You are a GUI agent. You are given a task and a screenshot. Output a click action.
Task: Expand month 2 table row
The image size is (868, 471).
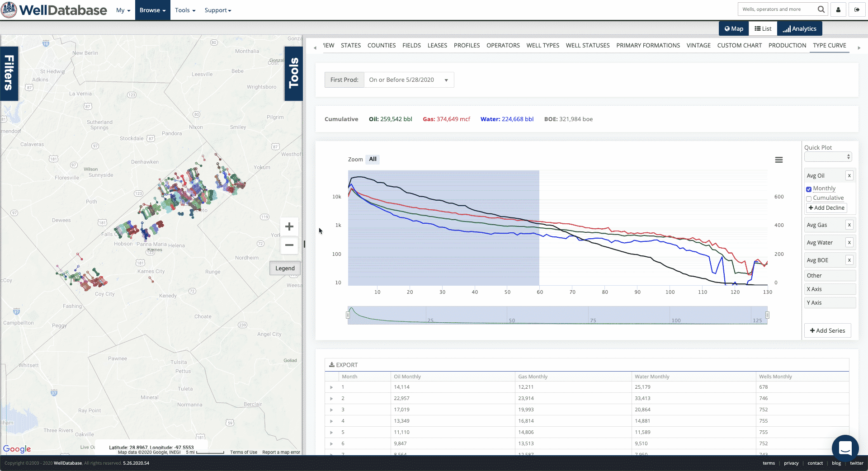pyautogui.click(x=331, y=399)
